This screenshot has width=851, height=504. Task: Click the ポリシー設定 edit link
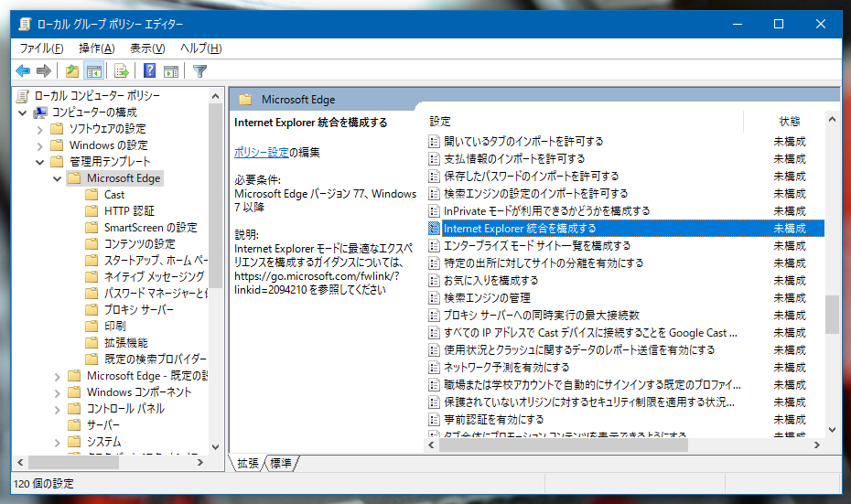261,153
